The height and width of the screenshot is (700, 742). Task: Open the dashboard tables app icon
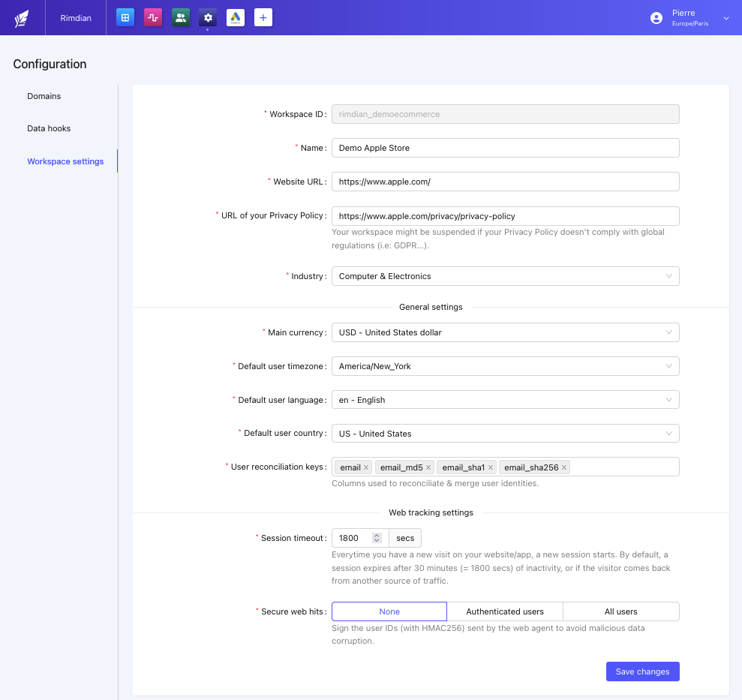pyautogui.click(x=125, y=17)
